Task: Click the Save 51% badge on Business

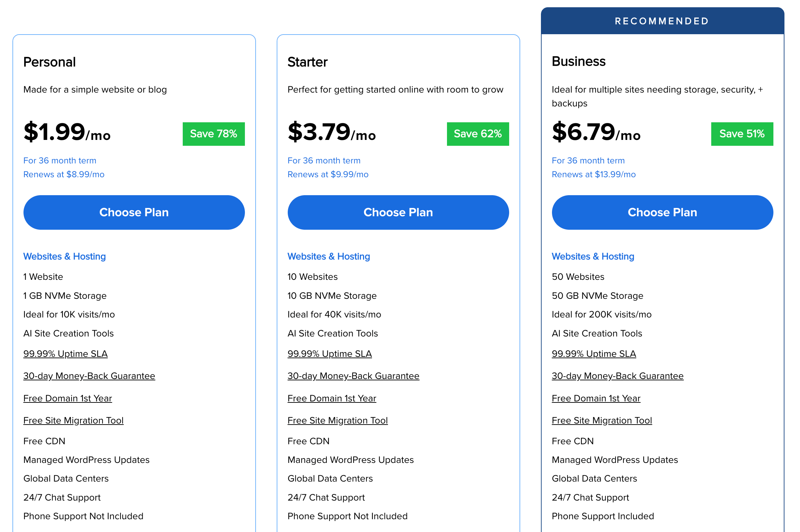Action: (742, 134)
